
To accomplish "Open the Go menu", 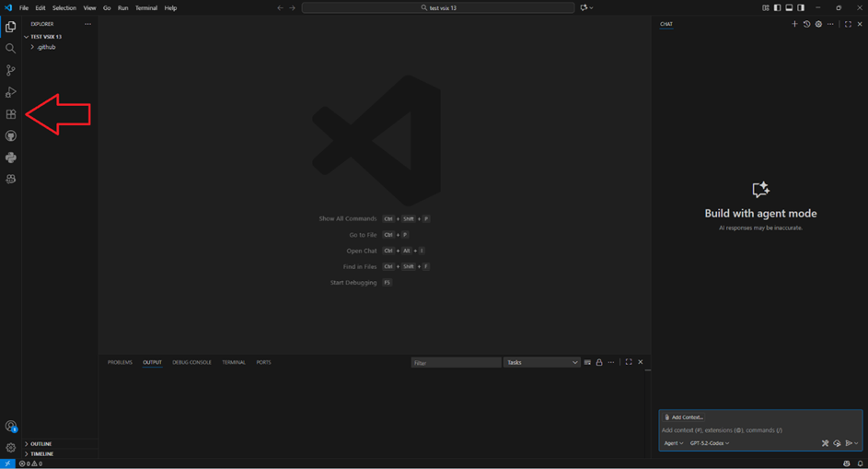I will [107, 7].
